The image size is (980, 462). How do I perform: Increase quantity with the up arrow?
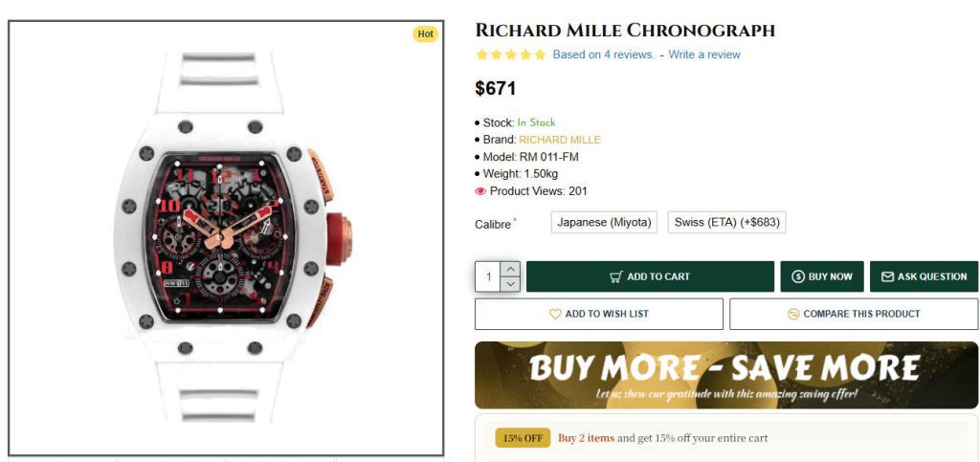coord(511,270)
